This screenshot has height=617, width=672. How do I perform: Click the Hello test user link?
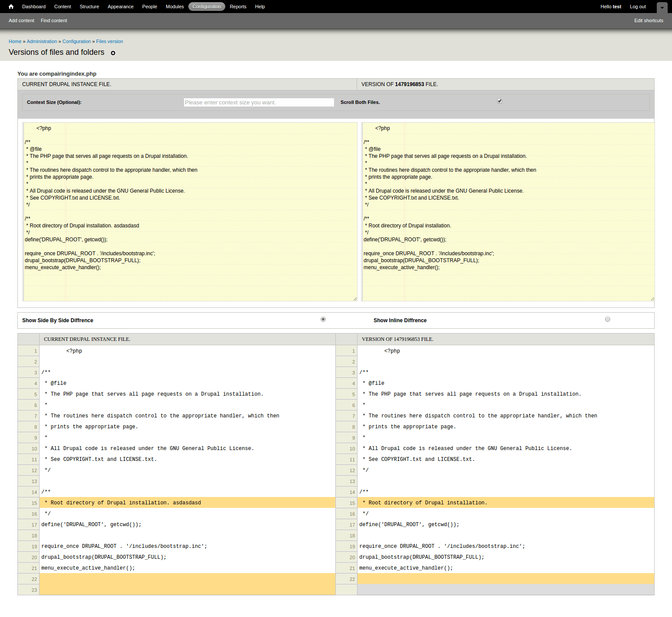pyautogui.click(x=611, y=7)
